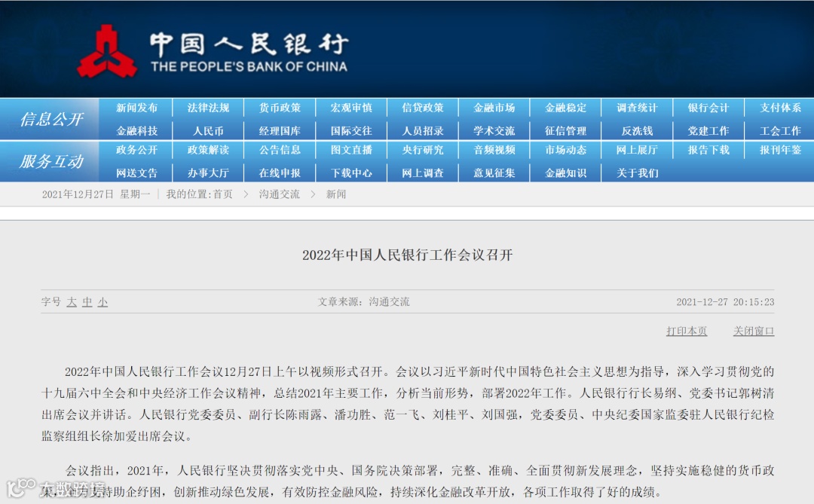
Task: Set font size to 中
Action: click(x=87, y=302)
